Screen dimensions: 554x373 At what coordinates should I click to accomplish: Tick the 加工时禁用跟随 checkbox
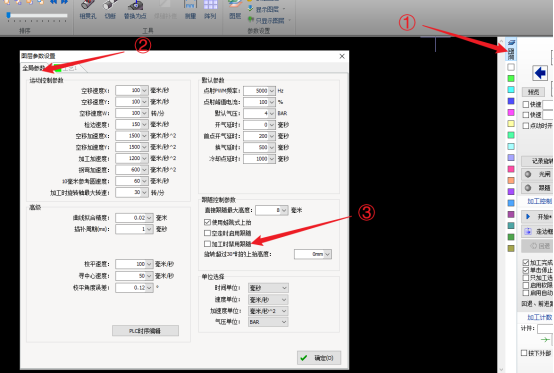click(207, 244)
